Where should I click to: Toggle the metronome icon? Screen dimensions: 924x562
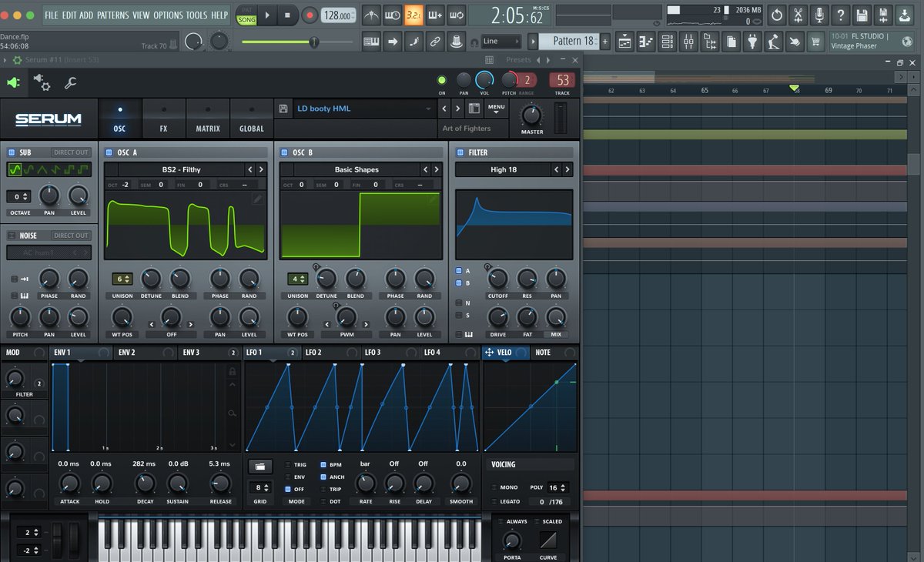tap(371, 15)
